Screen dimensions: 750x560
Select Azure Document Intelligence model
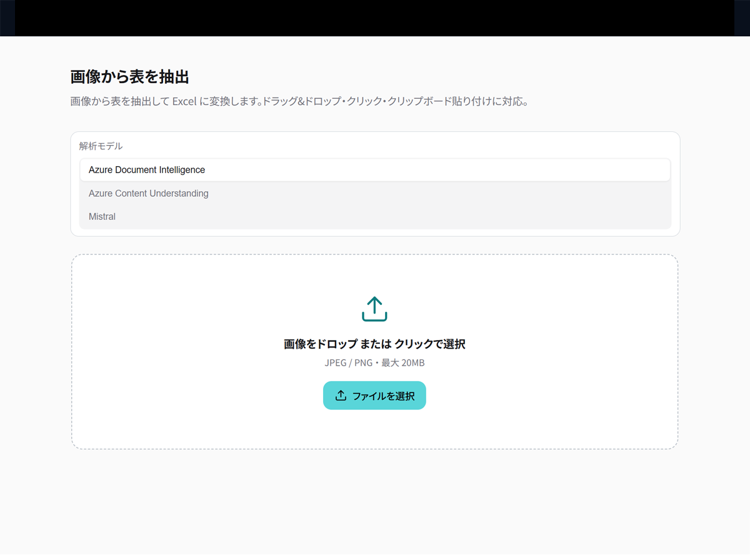(375, 170)
